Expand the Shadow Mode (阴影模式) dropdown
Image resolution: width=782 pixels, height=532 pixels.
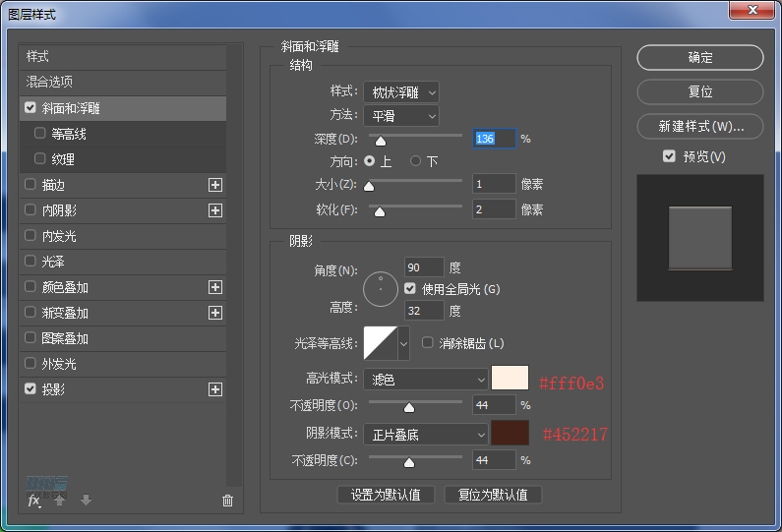click(x=425, y=434)
